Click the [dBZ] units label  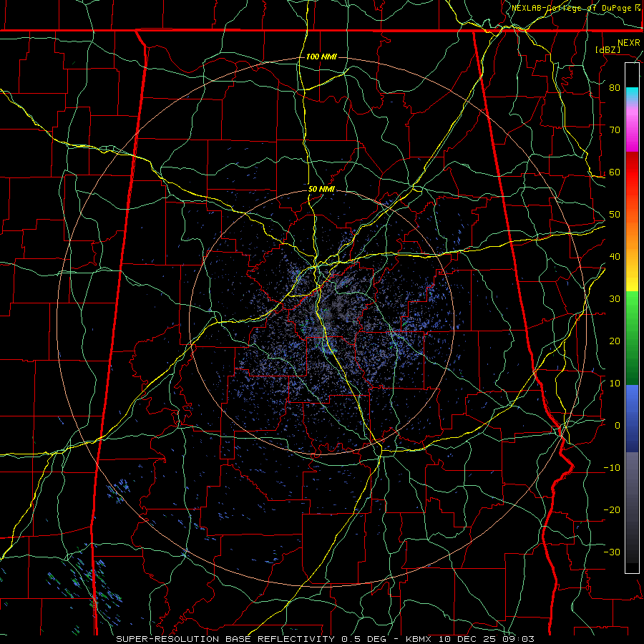point(608,49)
